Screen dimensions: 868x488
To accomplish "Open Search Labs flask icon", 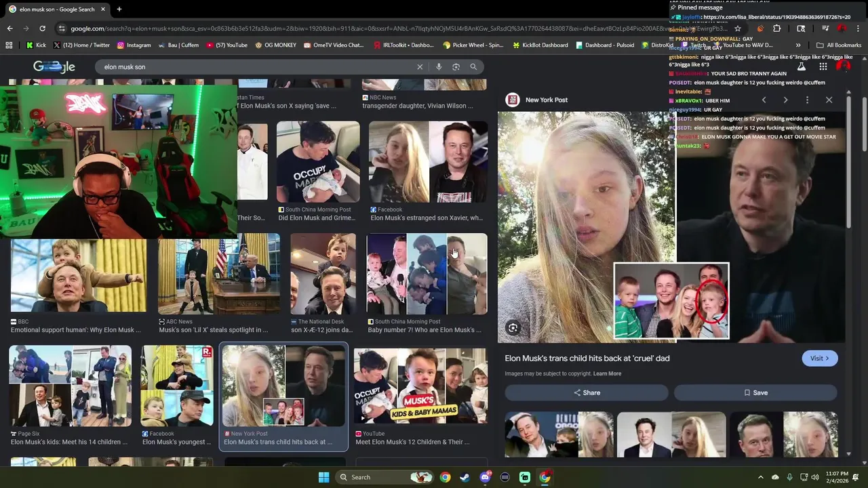I will [x=801, y=66].
